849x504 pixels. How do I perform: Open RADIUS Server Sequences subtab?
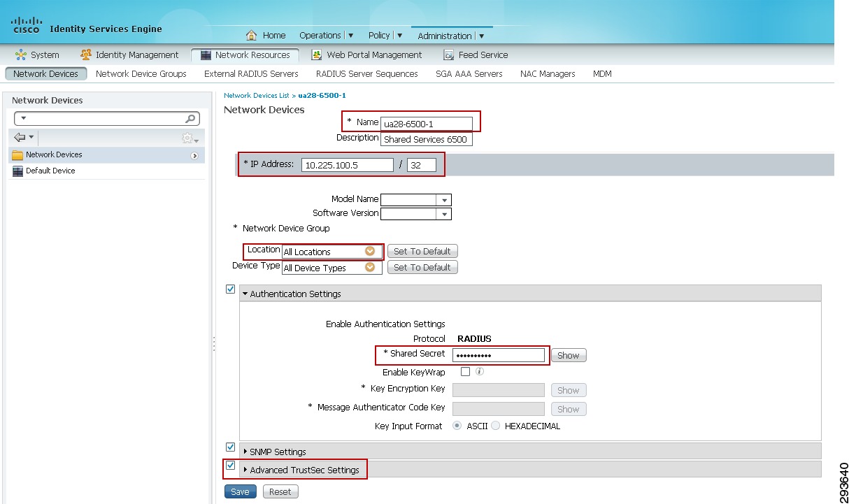(x=367, y=73)
